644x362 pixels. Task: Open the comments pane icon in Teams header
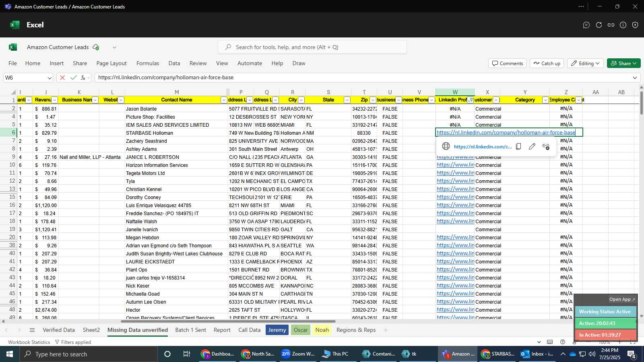(586, 25)
